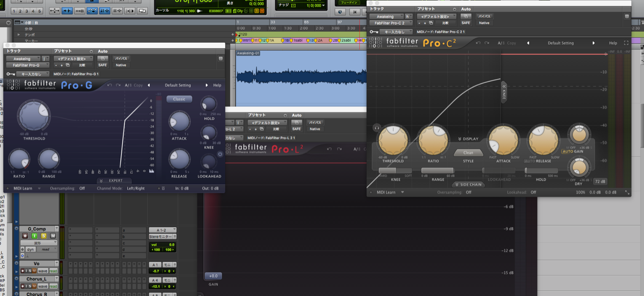This screenshot has width=644, height=296.
Task: Click the RANGE slider in Pro-C 2
Action: (438, 171)
